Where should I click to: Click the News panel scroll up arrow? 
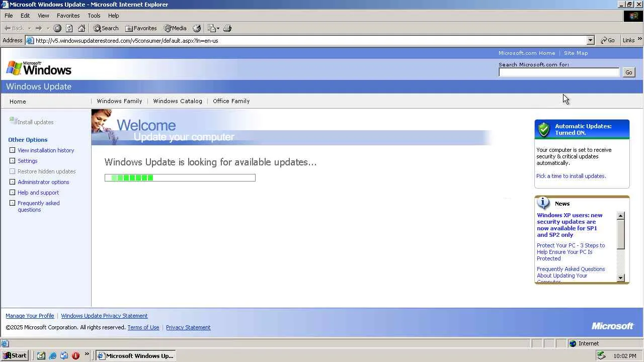click(620, 216)
